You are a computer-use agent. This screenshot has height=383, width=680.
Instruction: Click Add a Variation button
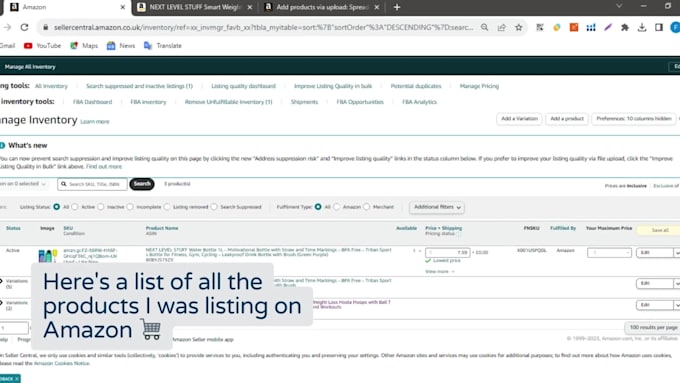click(519, 119)
